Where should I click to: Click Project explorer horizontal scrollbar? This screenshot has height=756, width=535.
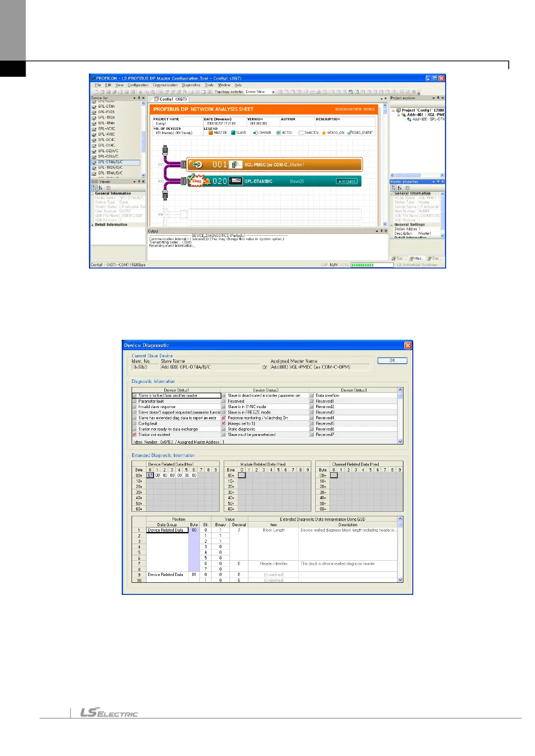point(417,176)
